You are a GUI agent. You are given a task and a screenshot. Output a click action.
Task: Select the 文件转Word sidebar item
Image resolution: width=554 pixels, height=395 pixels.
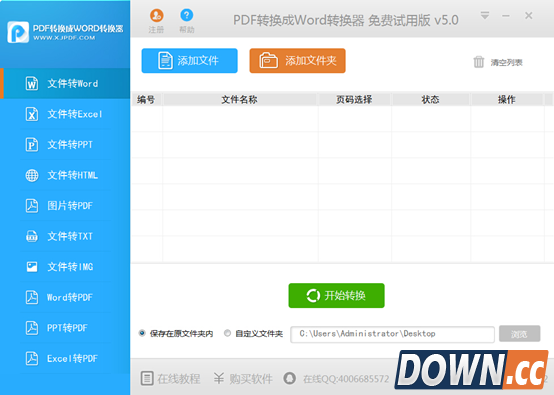point(65,83)
